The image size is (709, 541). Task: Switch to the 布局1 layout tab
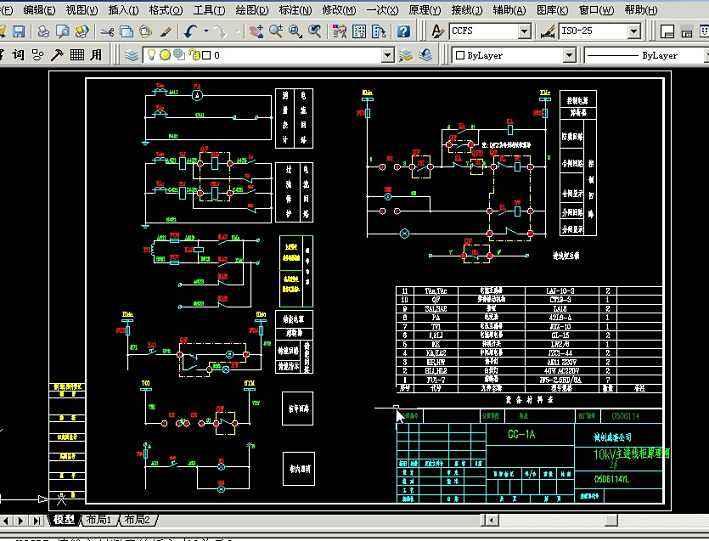97,520
